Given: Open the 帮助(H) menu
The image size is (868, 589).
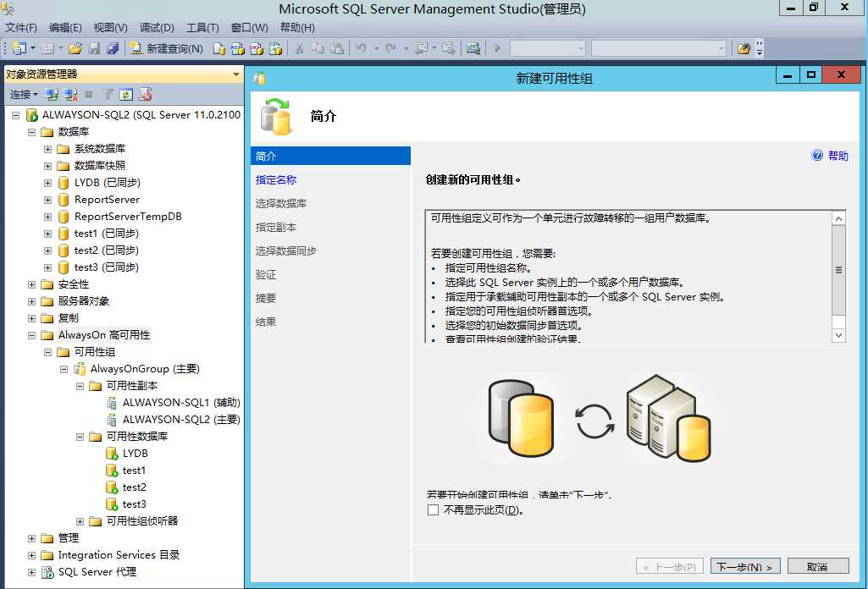Looking at the screenshot, I should point(297,28).
